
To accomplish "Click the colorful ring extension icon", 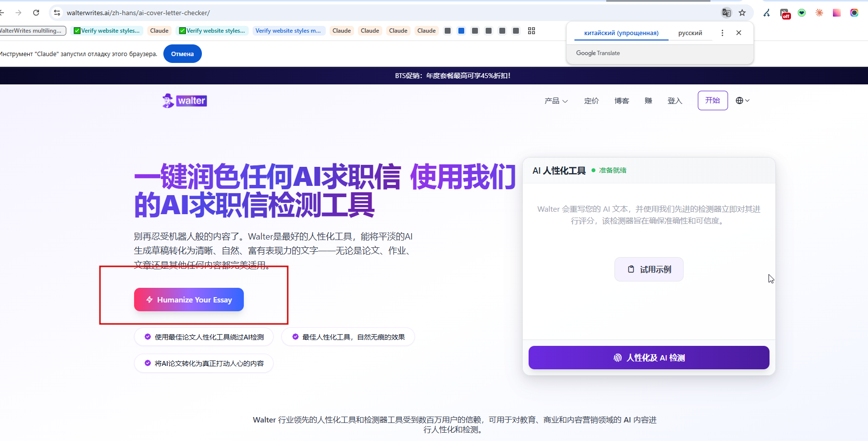I will point(854,13).
